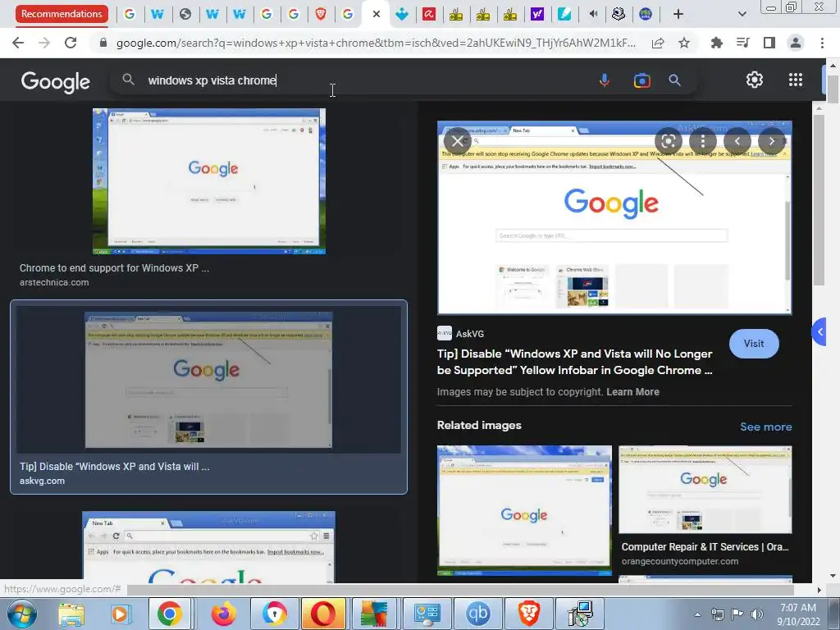Click the address bar URL
This screenshot has width=840, height=630.
(376, 43)
